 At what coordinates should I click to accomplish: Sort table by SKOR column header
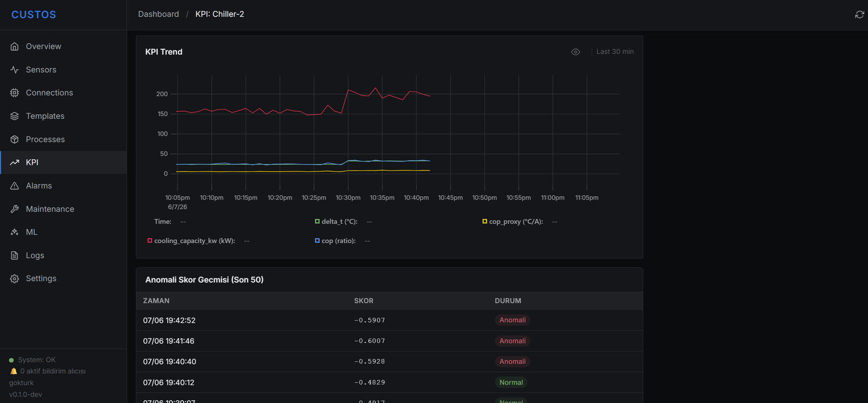(x=363, y=301)
